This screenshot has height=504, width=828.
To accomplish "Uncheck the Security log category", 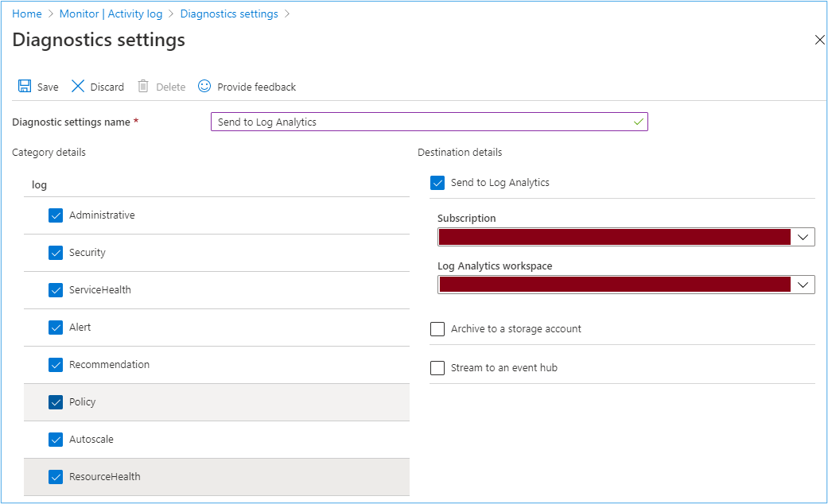I will coord(56,253).
